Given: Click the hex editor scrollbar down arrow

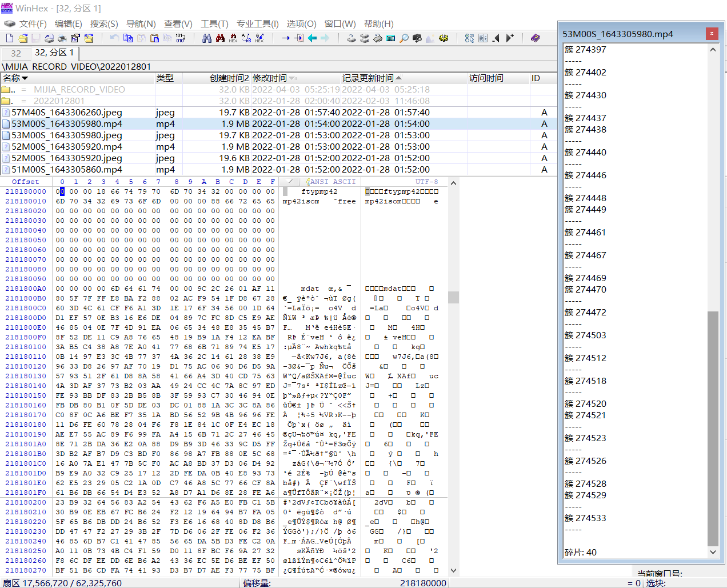Looking at the screenshot, I should pyautogui.click(x=453, y=570).
